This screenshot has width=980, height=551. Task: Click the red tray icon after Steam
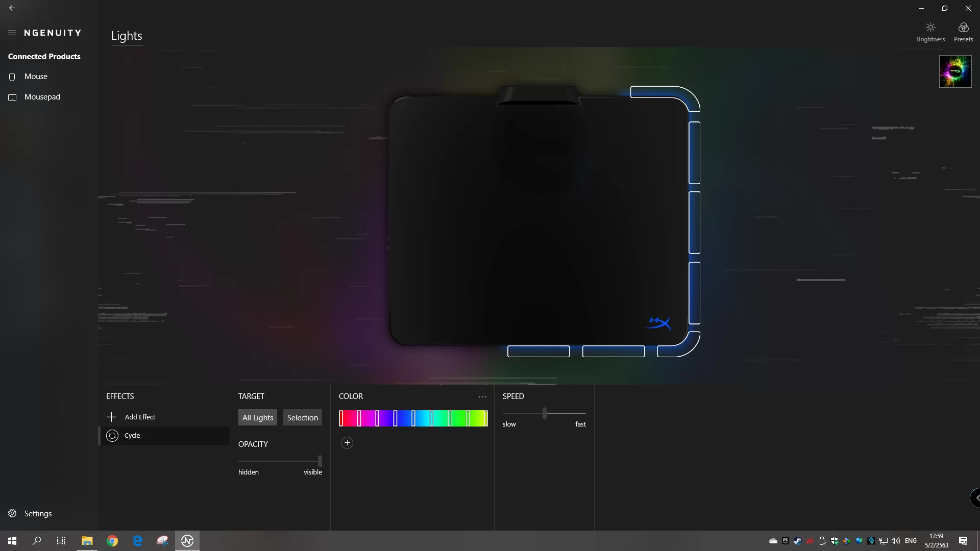click(x=810, y=541)
